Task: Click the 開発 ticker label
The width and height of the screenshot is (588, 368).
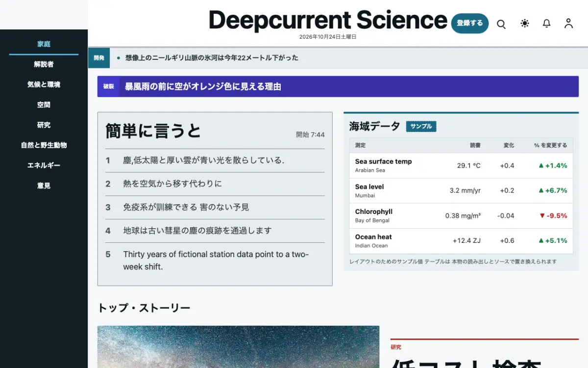Action: tap(99, 58)
